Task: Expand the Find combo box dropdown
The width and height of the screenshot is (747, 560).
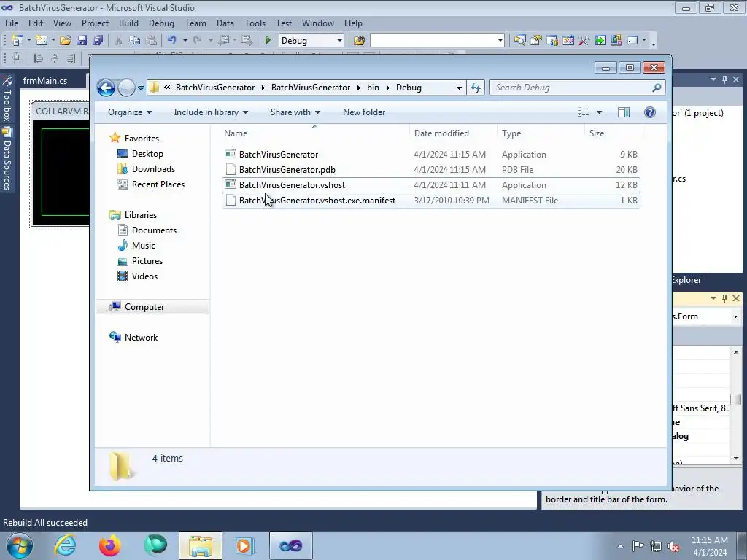Action: point(500,41)
